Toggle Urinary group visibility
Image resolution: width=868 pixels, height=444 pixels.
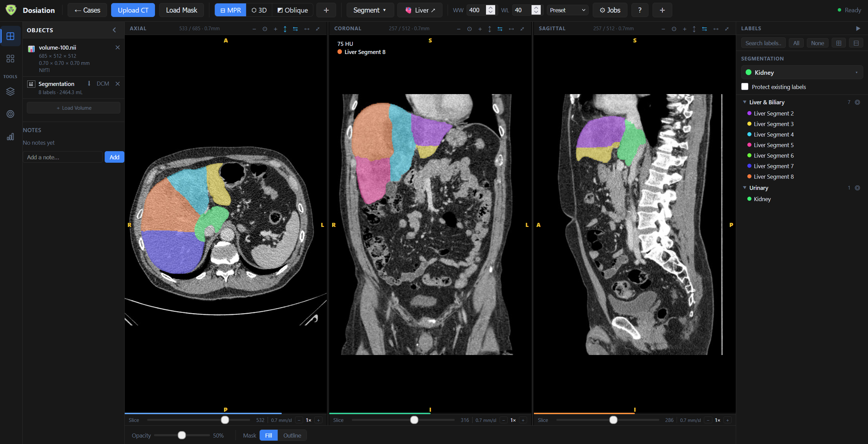857,188
